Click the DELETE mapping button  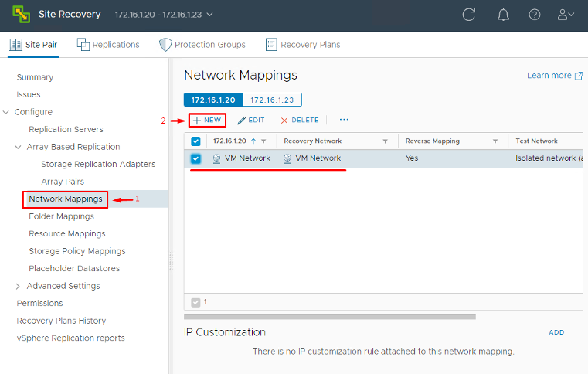click(x=300, y=120)
